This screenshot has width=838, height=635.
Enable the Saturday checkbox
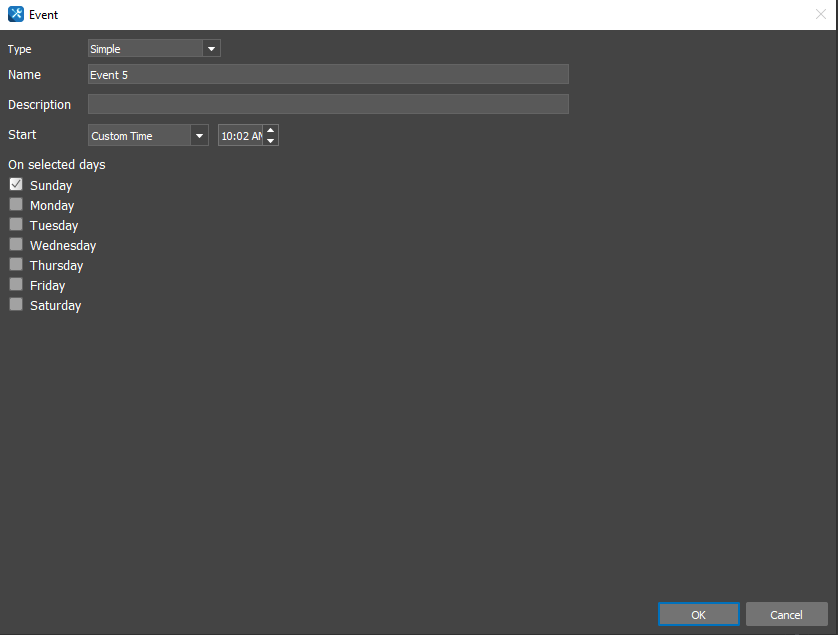tap(16, 305)
